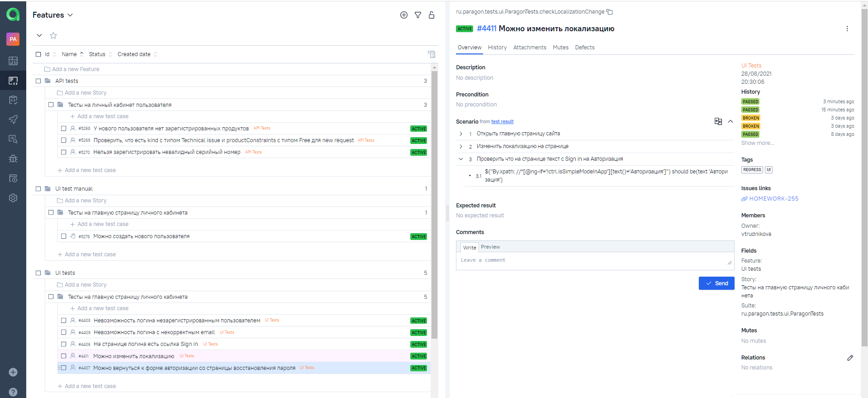Viewport: 868px width, 398px height.
Task: Switch to the History tab
Action: 497,48
